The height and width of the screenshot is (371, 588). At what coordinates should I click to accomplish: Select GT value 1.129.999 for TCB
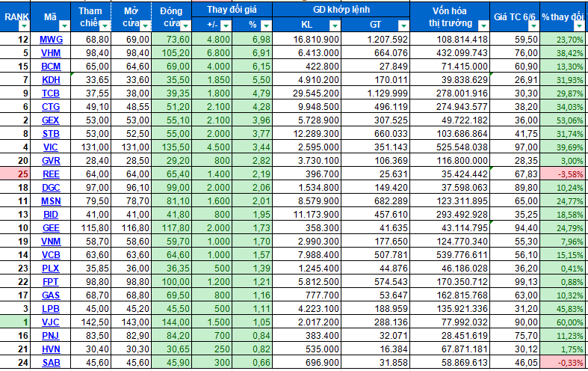[375, 93]
